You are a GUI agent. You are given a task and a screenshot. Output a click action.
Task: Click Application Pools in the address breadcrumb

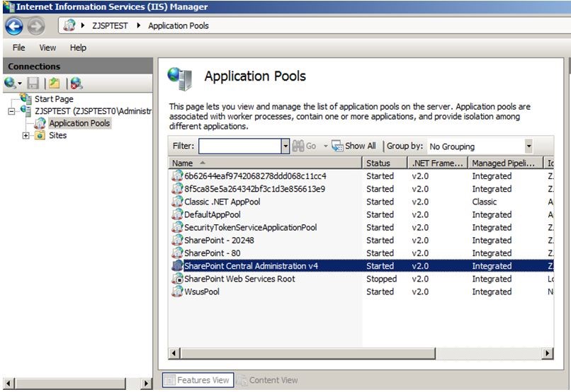[179, 25]
